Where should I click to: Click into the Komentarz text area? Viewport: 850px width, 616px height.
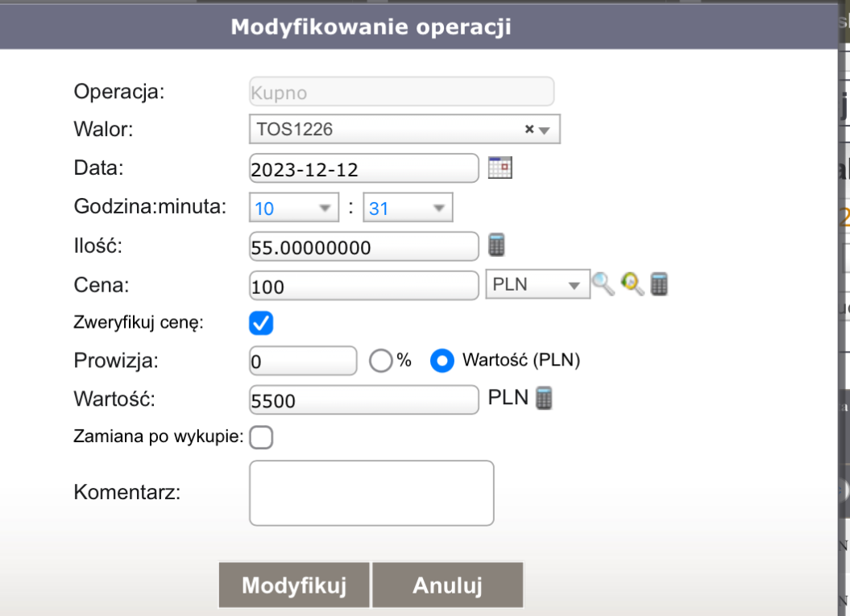coord(371,493)
